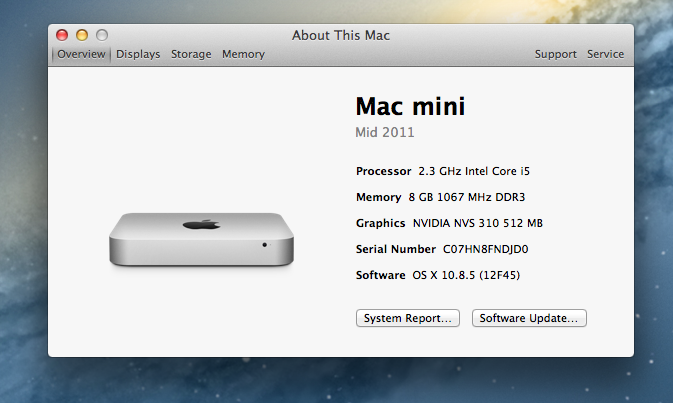Image resolution: width=673 pixels, height=403 pixels.
Task: Click the processor text 2.3 GHz Intel Core i5
Action: point(474,171)
